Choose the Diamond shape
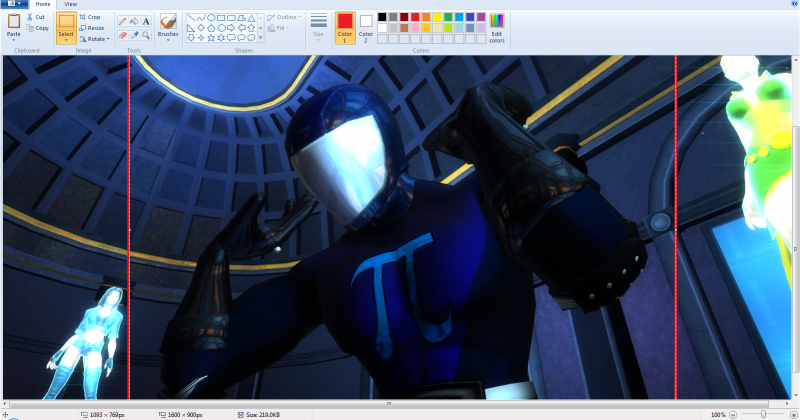The height and width of the screenshot is (420, 800). pos(201,28)
